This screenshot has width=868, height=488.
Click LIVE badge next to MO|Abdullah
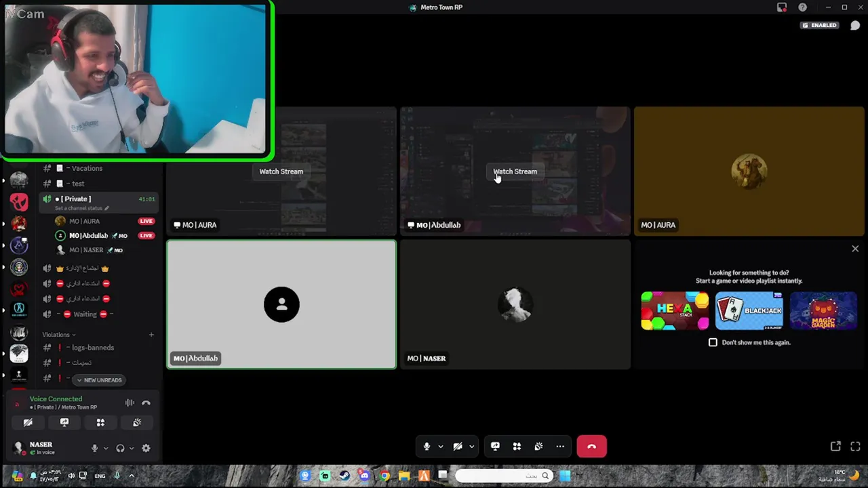click(x=146, y=236)
